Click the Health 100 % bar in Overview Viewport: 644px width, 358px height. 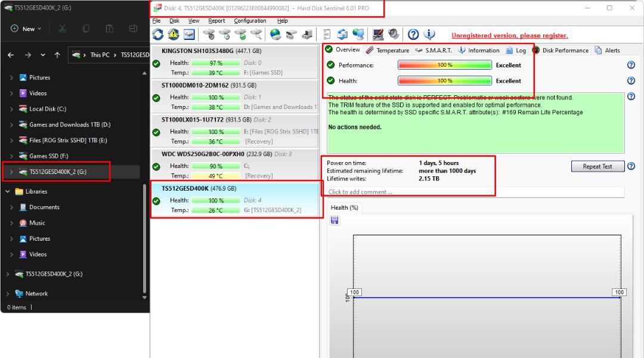(x=444, y=81)
